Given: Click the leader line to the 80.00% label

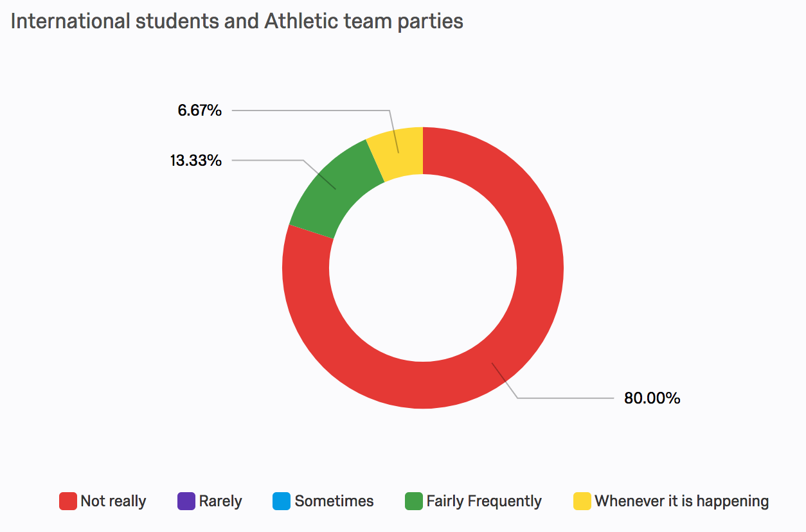Looking at the screenshot, I should click(x=566, y=398).
